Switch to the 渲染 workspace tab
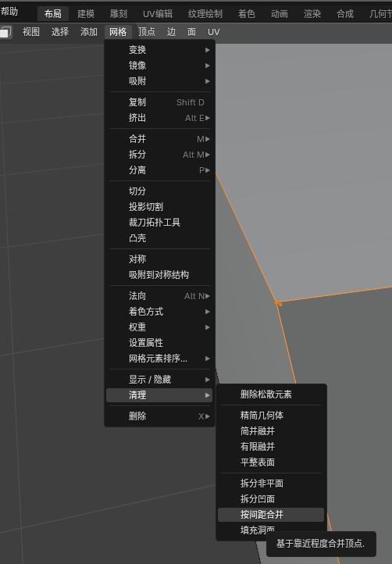Viewport: 392px width, 564px height. pos(312,14)
